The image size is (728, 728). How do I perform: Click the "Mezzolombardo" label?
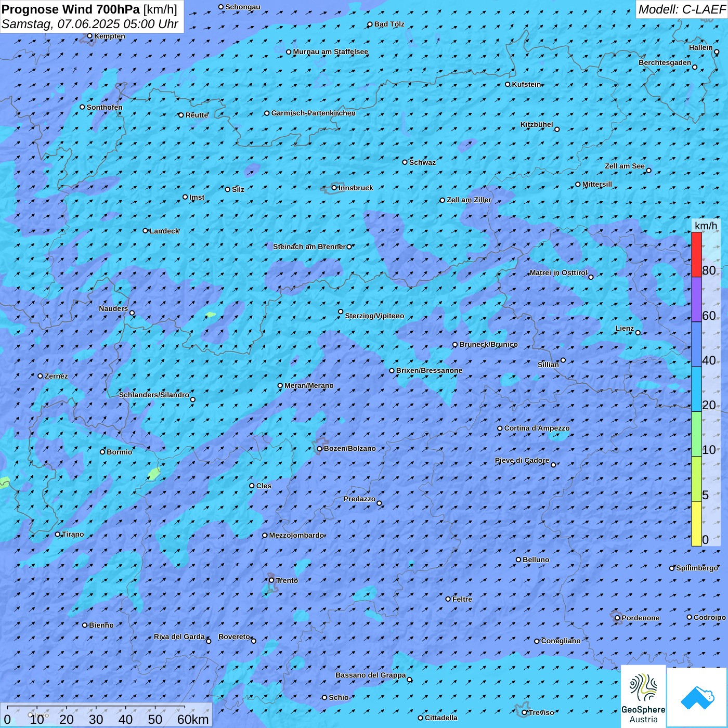click(297, 535)
